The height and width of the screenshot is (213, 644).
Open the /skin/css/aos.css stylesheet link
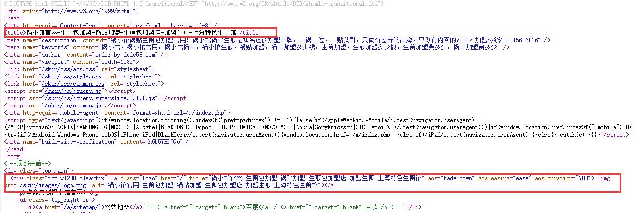tap(70, 69)
